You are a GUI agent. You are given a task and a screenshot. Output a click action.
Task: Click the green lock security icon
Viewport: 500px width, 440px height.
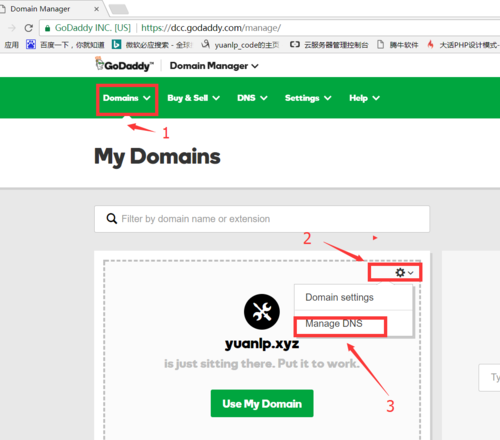click(48, 28)
